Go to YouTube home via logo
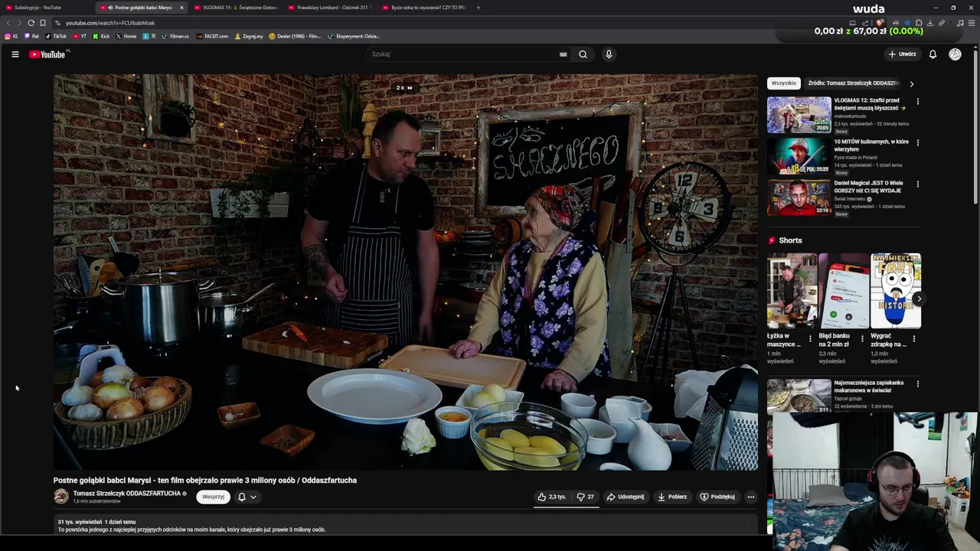Screen dimensions: 980x551 [49, 54]
